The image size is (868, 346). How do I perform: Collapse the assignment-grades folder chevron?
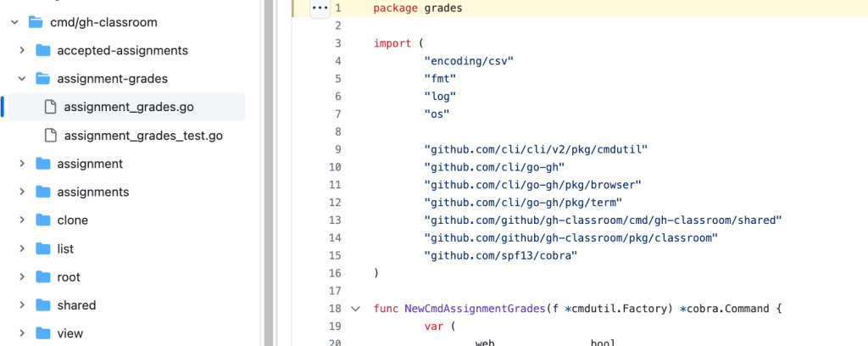[22, 79]
